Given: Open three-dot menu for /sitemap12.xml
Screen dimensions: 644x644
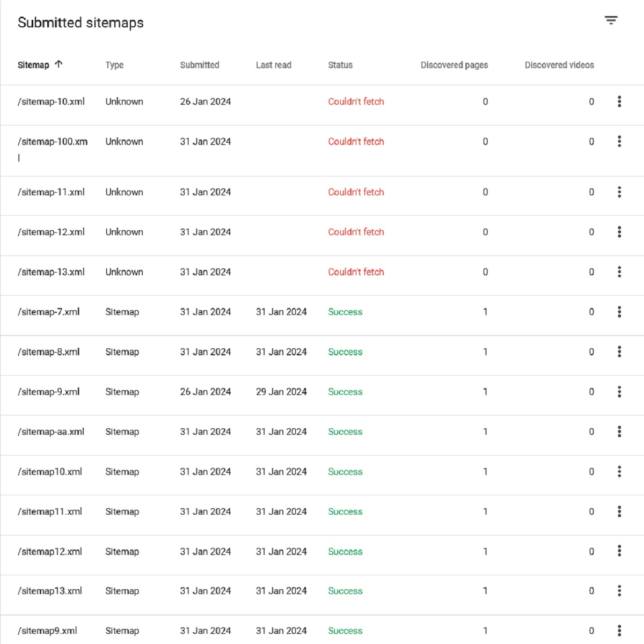Looking at the screenshot, I should (619, 551).
